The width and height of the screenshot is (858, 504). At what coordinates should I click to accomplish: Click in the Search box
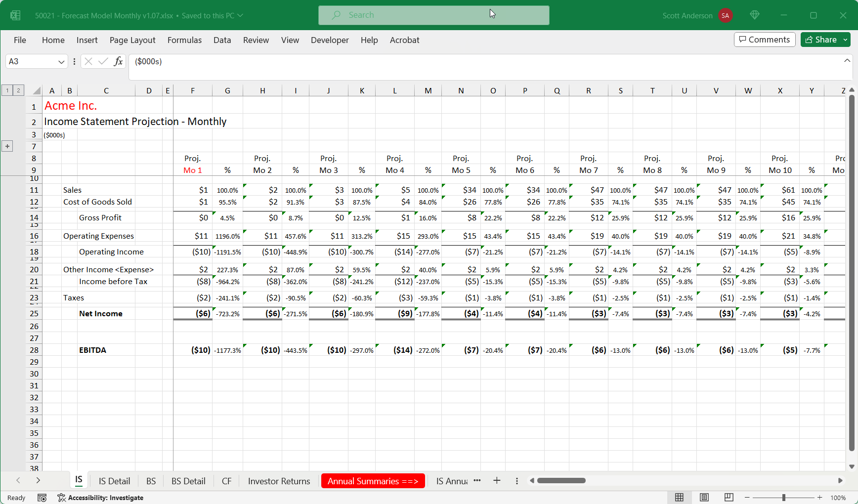tap(433, 15)
